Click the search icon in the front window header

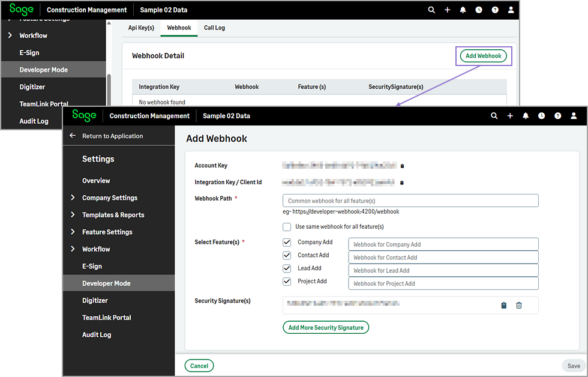point(494,116)
